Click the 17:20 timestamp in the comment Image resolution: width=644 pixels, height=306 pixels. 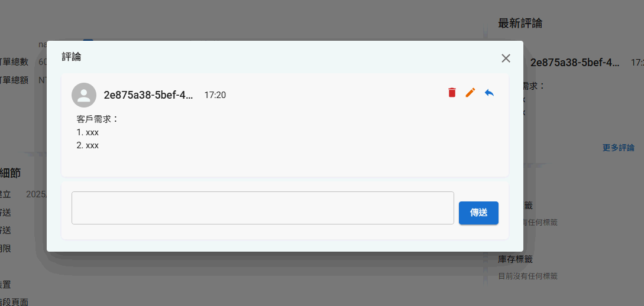coord(215,95)
